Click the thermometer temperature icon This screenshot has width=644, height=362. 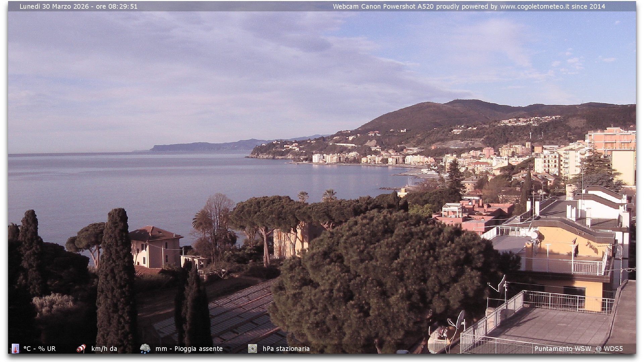15,349
